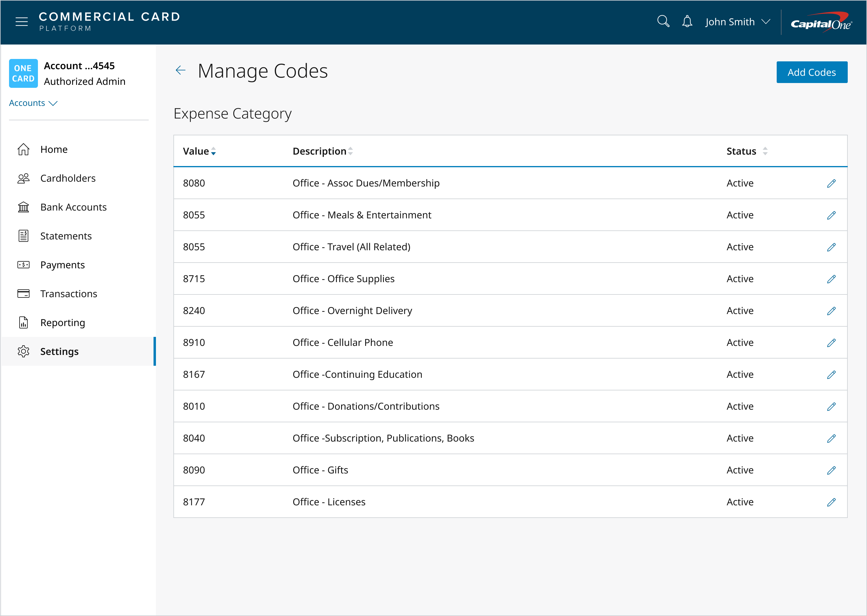Open the hamburger navigation menu
The image size is (867, 616).
(x=22, y=22)
